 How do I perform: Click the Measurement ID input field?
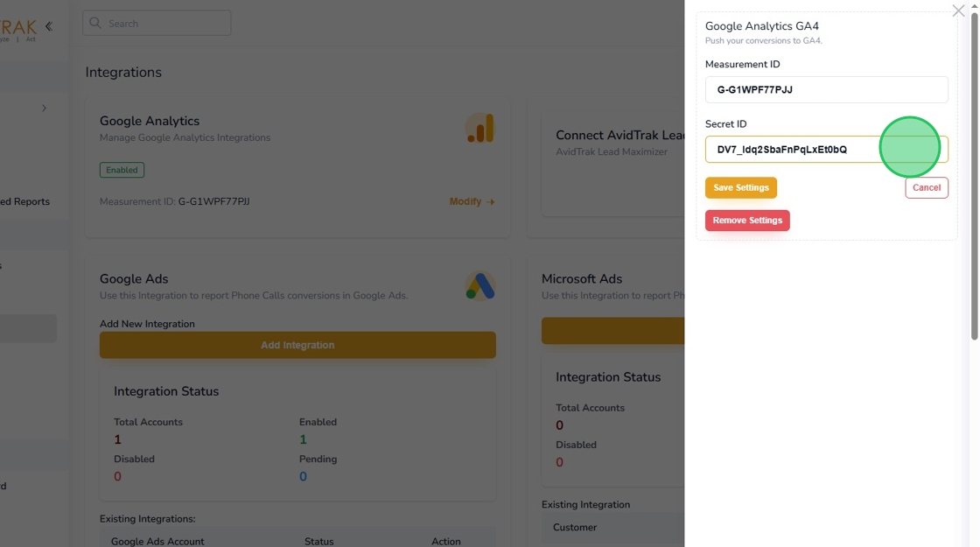[x=826, y=89]
